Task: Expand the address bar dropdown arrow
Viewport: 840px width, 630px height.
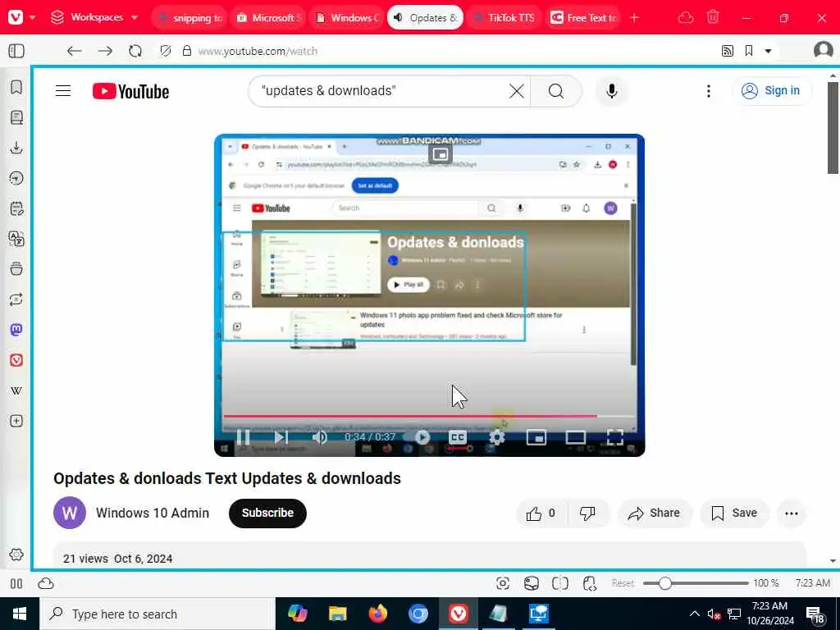Action: tap(768, 52)
